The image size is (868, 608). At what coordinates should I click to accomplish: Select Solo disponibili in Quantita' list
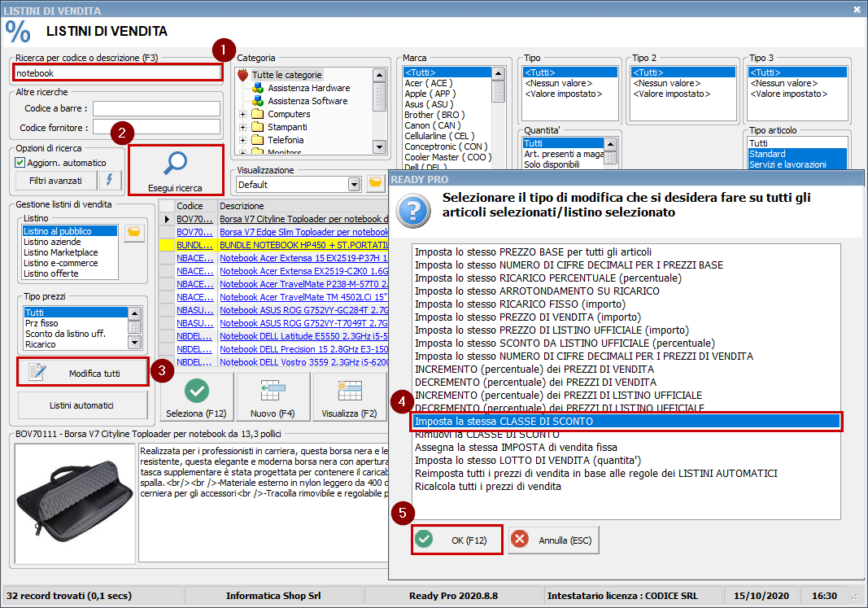click(552, 164)
